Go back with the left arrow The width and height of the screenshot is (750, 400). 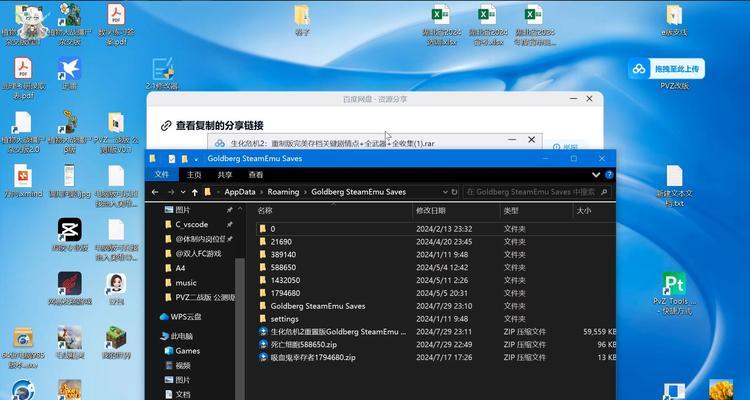tap(155, 192)
